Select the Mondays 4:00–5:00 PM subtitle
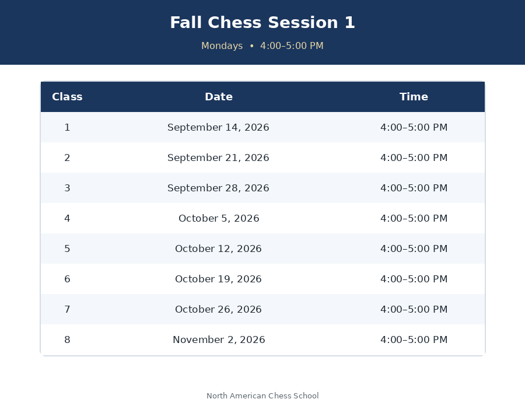Viewport: 525px width, 420px height. (x=262, y=45)
